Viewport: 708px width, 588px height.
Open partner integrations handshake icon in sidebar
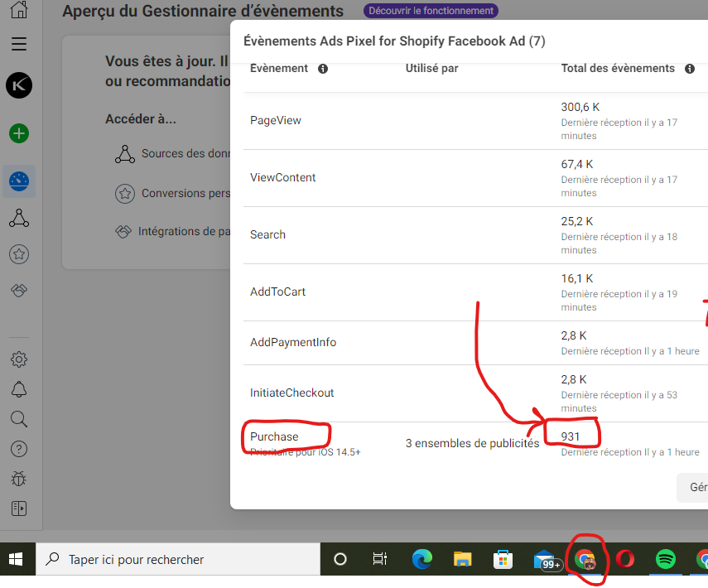click(19, 291)
